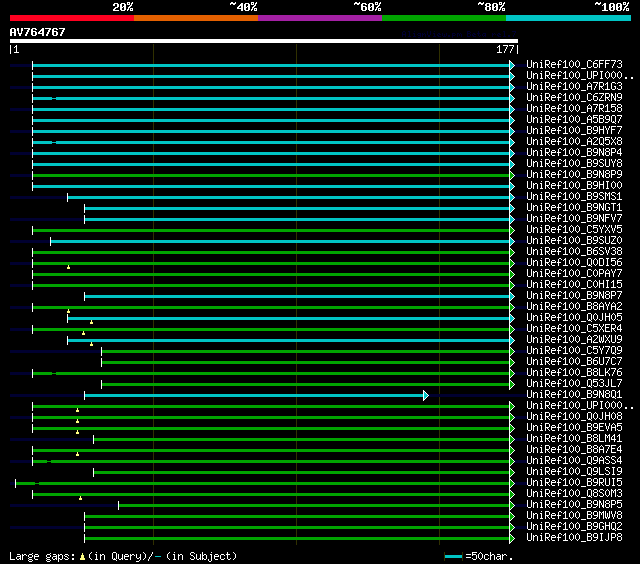This screenshot has width=640, height=564.
Task: Click the white AV764767 query sequence bar
Action: 264,41
